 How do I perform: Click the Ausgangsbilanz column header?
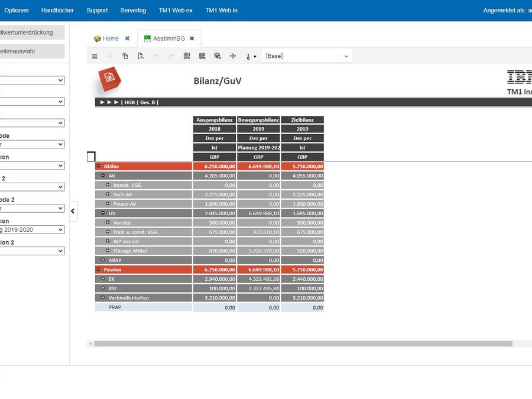coord(215,120)
